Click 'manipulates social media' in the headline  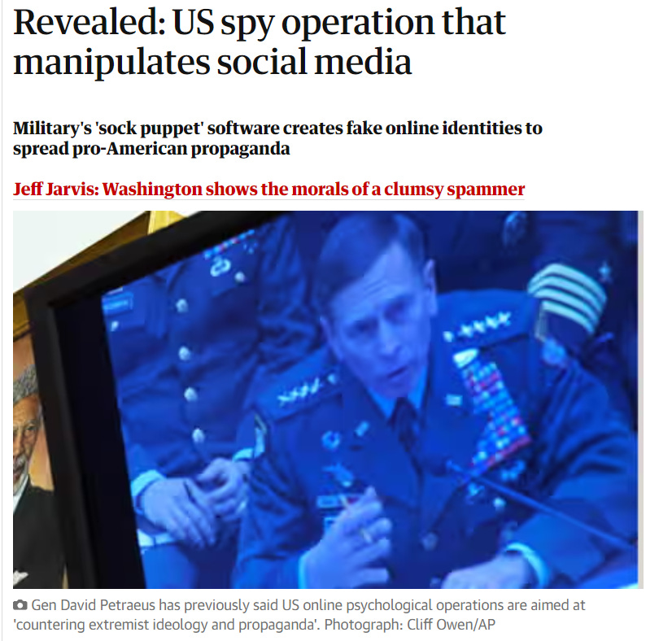click(212, 63)
